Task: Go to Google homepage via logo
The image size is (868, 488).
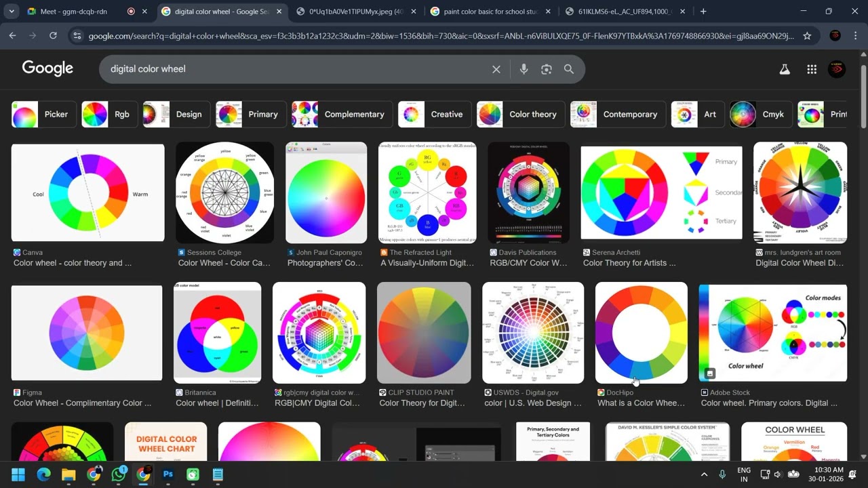Action: (x=47, y=68)
